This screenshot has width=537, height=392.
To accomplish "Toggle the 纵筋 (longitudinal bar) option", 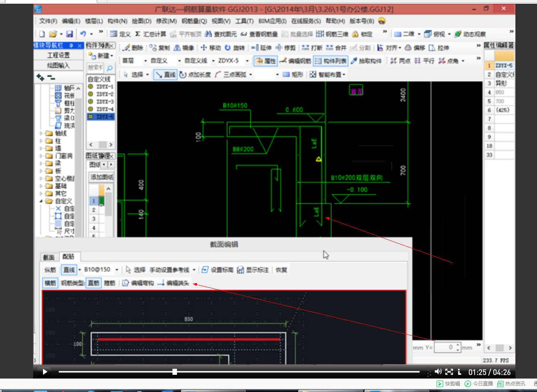I will tap(50, 270).
